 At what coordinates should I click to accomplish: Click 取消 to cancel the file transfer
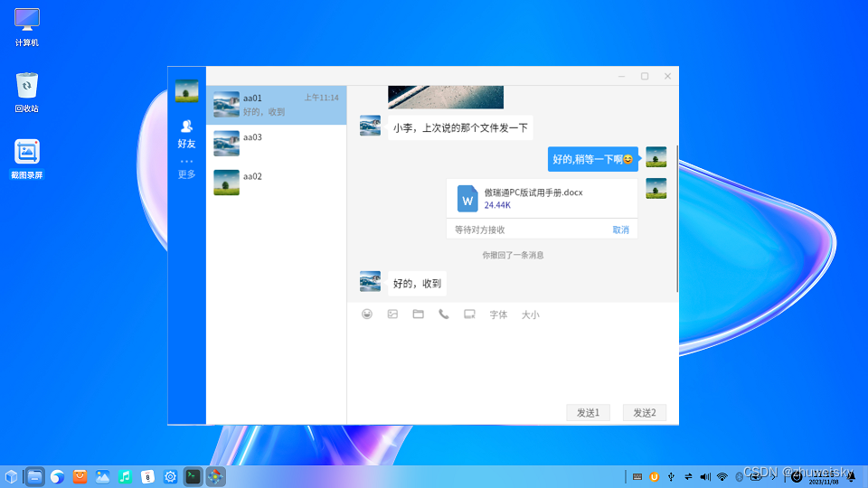[x=620, y=230]
